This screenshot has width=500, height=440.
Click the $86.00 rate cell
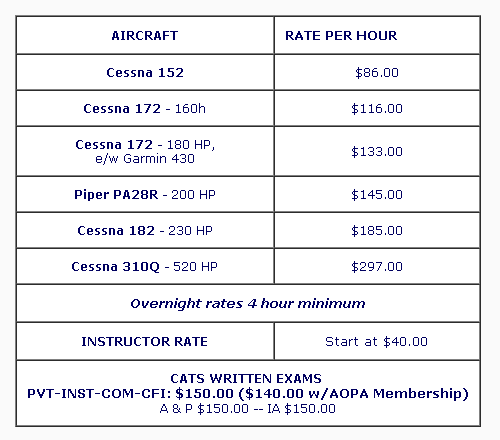(x=377, y=72)
